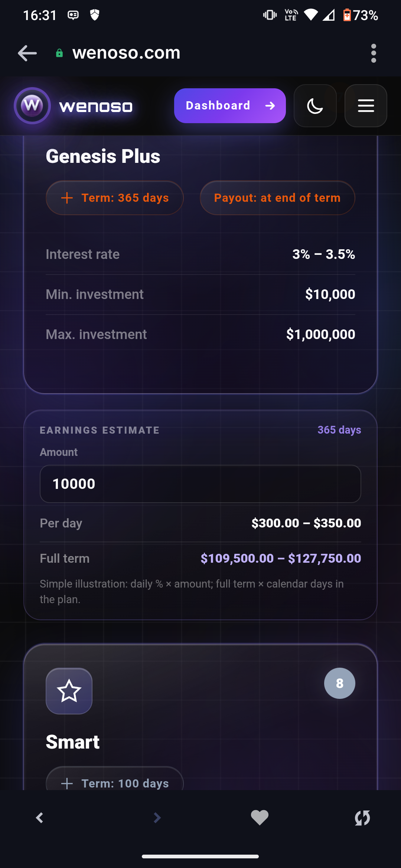Screen dimensions: 401x868
Task: Tap the browser back arrow
Action: click(x=27, y=53)
